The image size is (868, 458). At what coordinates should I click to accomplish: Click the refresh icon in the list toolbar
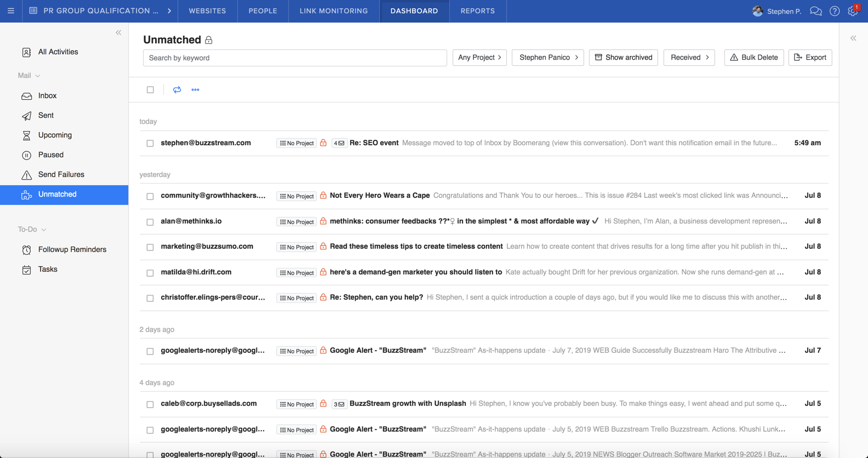coord(177,90)
